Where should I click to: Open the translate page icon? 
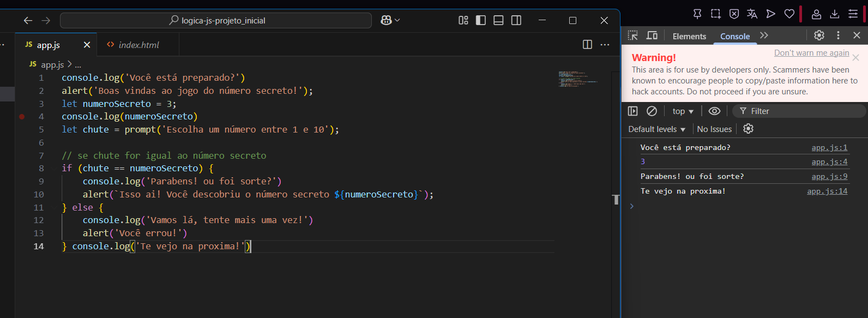(752, 14)
